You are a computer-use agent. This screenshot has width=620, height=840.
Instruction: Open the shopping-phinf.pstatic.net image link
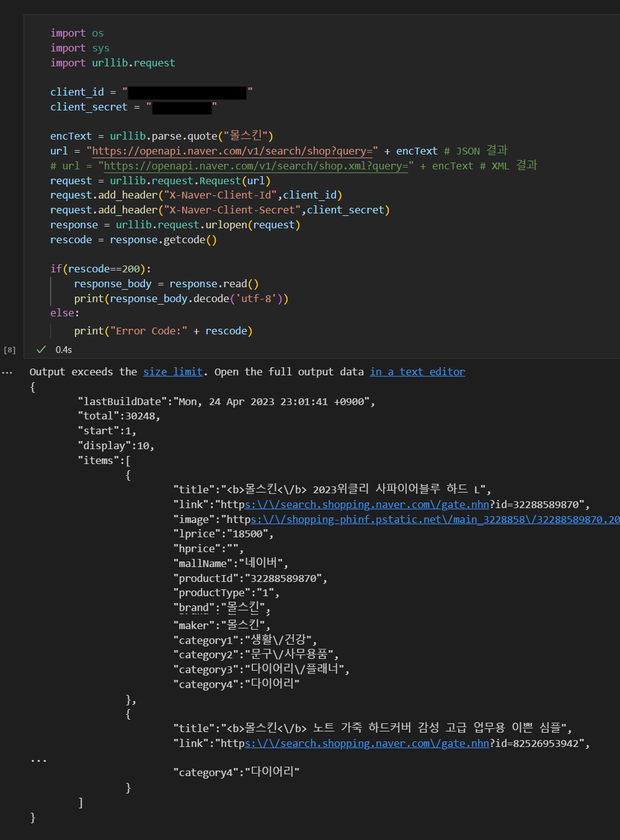click(x=435, y=519)
